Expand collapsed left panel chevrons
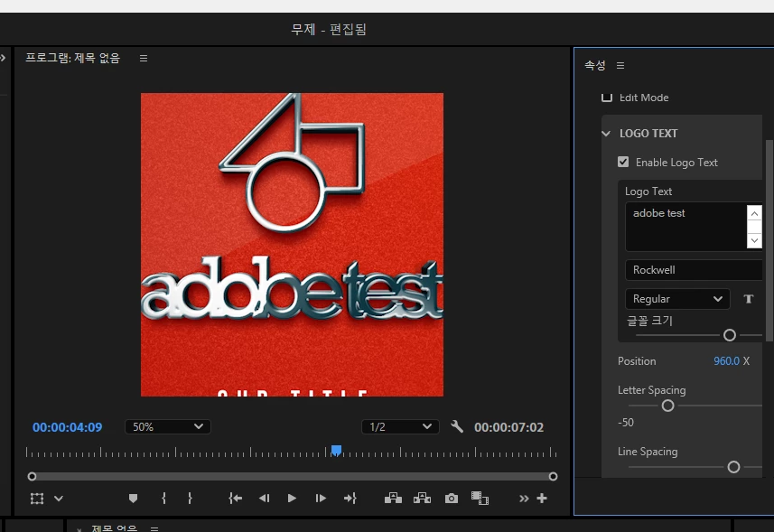This screenshot has height=532, width=774. pyautogui.click(x=3, y=58)
